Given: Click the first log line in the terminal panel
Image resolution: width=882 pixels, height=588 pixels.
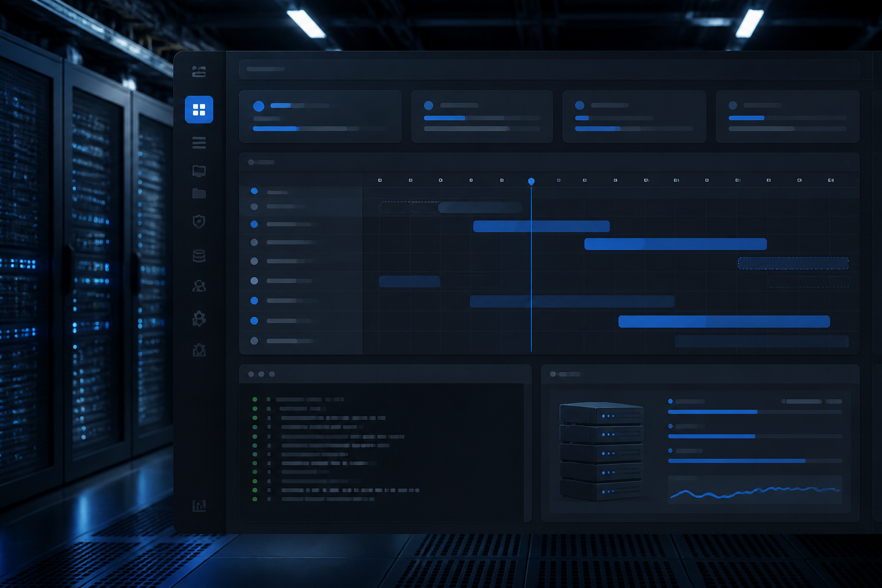Looking at the screenshot, I should [x=298, y=399].
